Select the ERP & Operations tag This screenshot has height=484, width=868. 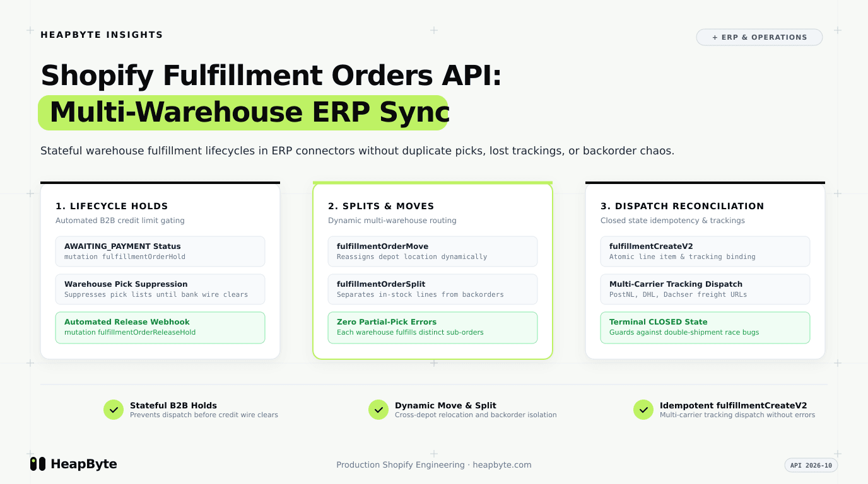point(759,37)
